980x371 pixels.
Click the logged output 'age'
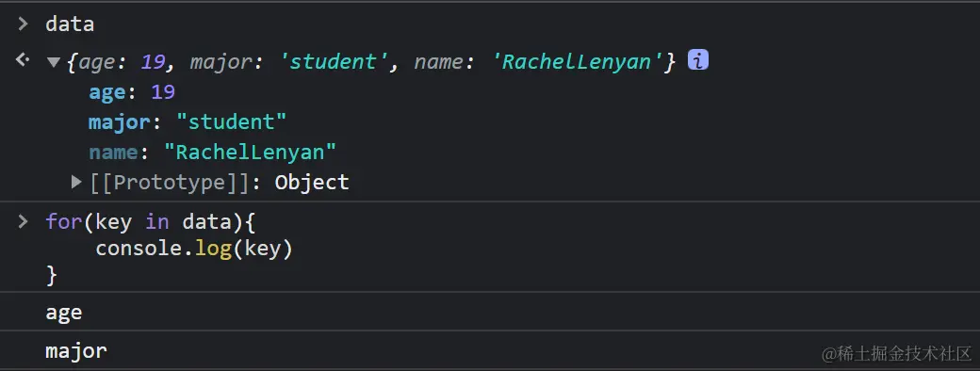(x=64, y=313)
